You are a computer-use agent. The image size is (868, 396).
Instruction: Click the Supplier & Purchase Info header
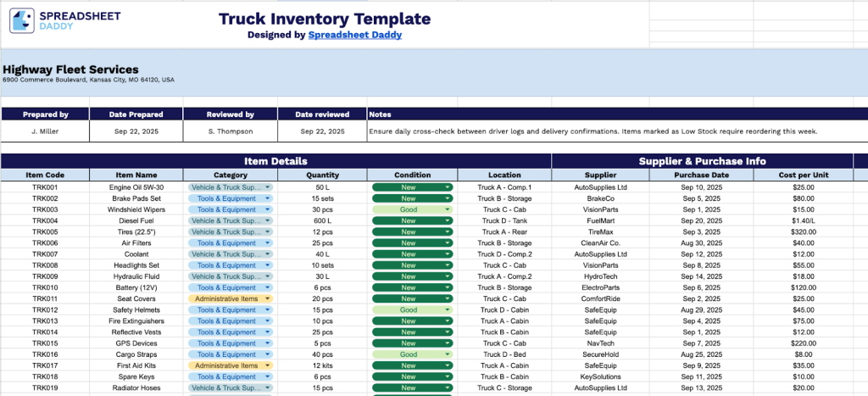702,161
